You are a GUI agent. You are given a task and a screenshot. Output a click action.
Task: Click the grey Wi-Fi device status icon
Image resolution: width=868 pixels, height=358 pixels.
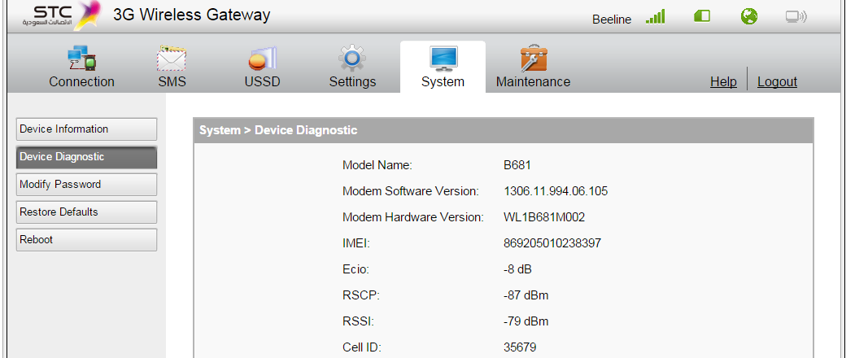(796, 17)
